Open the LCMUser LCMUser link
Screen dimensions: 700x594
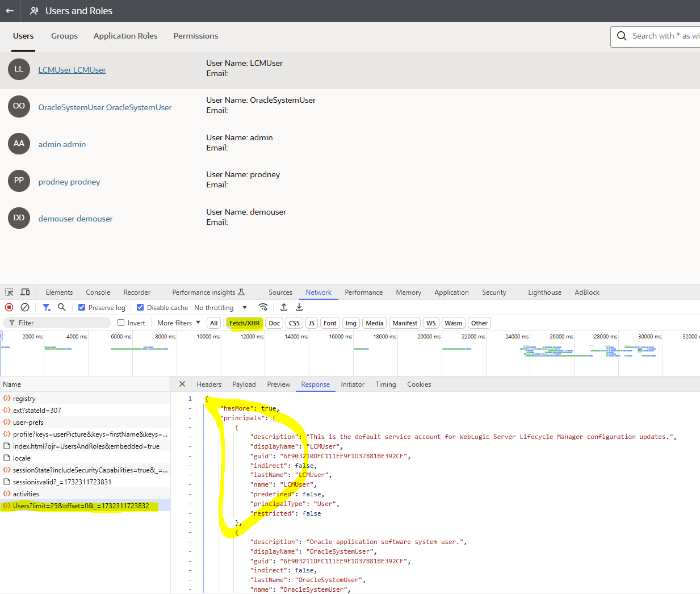(x=72, y=70)
